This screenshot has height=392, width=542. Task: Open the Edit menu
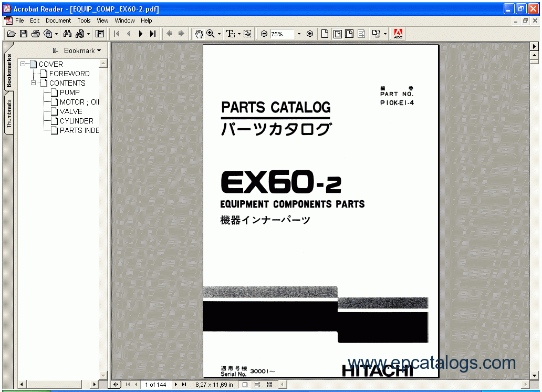coord(35,21)
